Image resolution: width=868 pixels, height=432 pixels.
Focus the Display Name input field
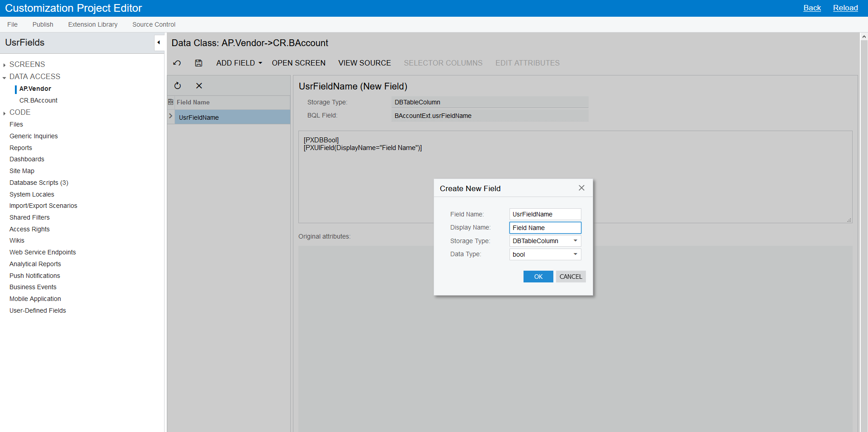point(545,227)
